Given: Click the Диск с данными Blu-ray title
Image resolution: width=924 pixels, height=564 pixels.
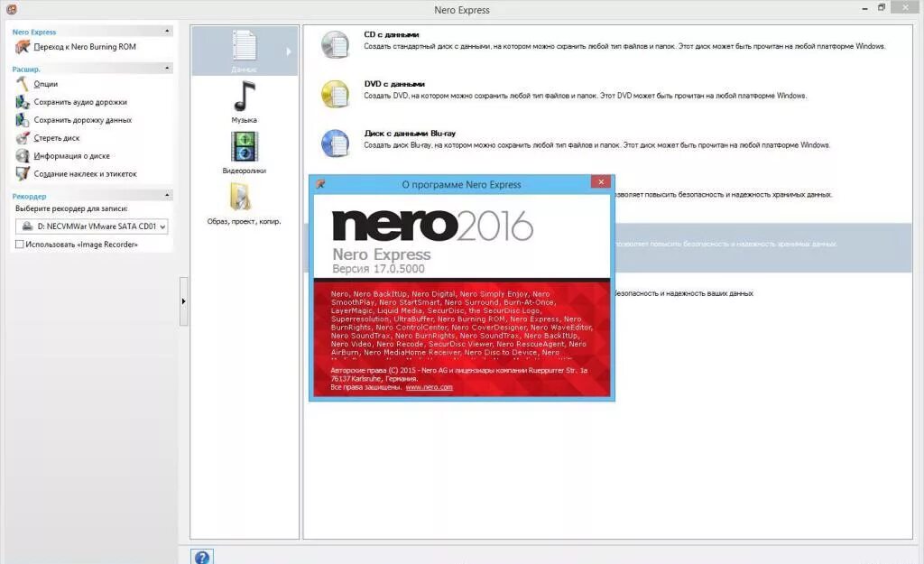Looking at the screenshot, I should coord(410,134).
